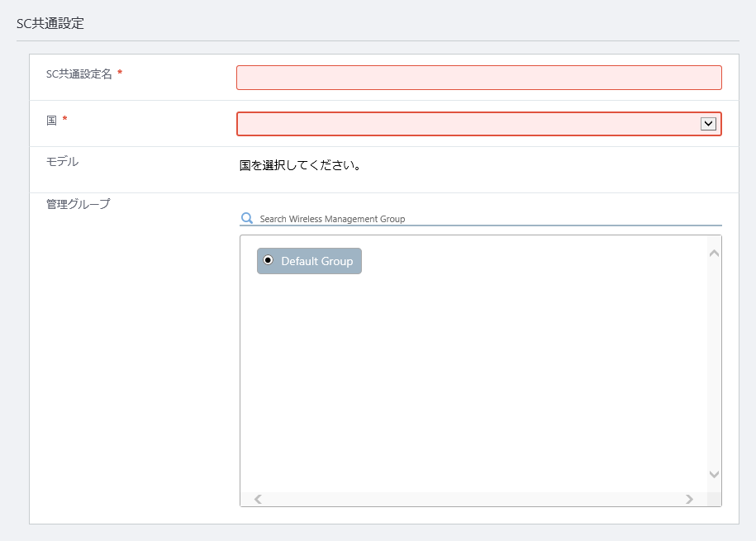The height and width of the screenshot is (541, 756).
Task: Focus the Search Wireless Management Group field
Action: coord(489,218)
